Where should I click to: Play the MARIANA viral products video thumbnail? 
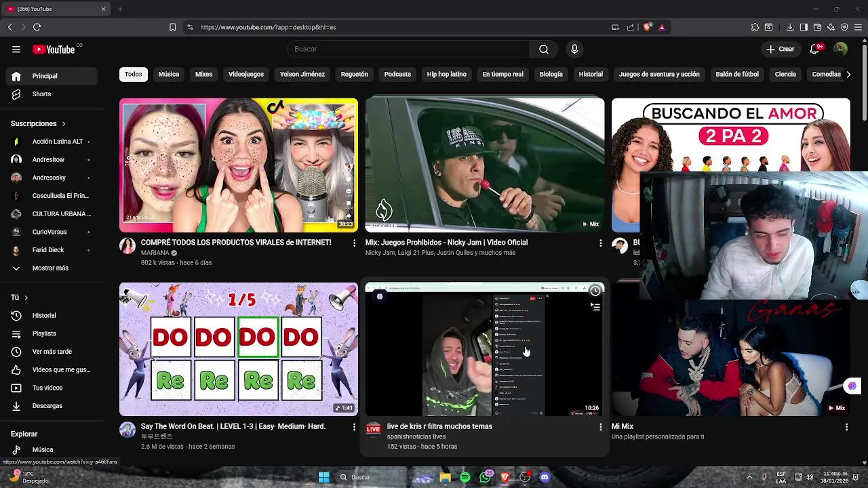click(x=239, y=165)
